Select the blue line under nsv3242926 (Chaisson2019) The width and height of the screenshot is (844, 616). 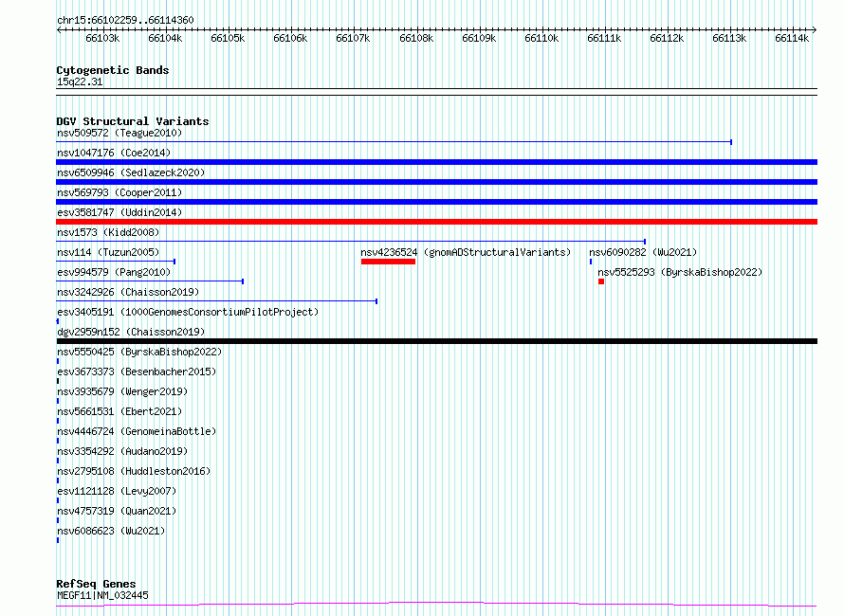(217, 301)
